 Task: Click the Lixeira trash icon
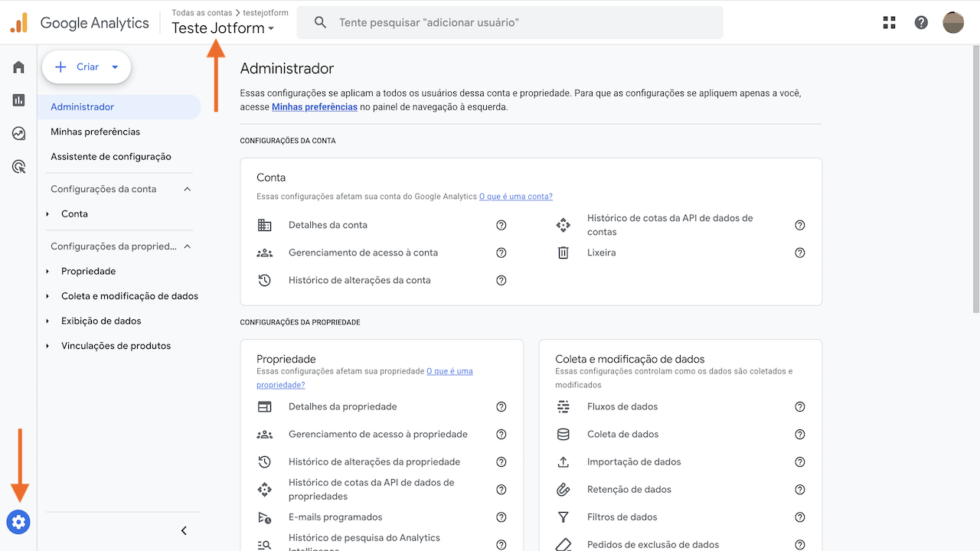[563, 252]
